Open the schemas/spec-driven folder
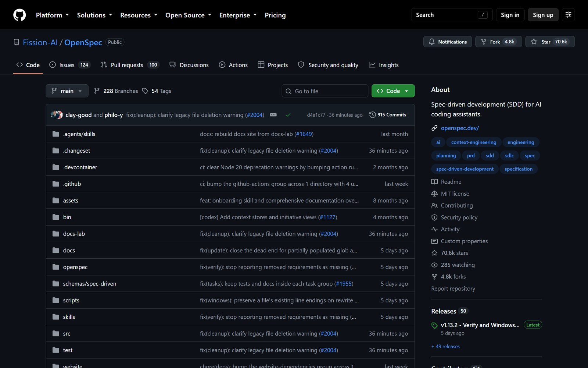Screen dimensions: 588x368 tap(90, 284)
